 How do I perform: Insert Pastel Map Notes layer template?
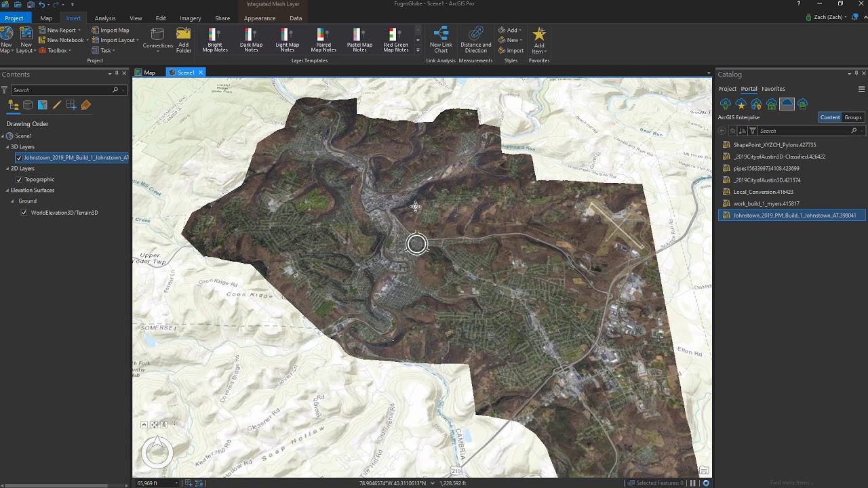[359, 40]
